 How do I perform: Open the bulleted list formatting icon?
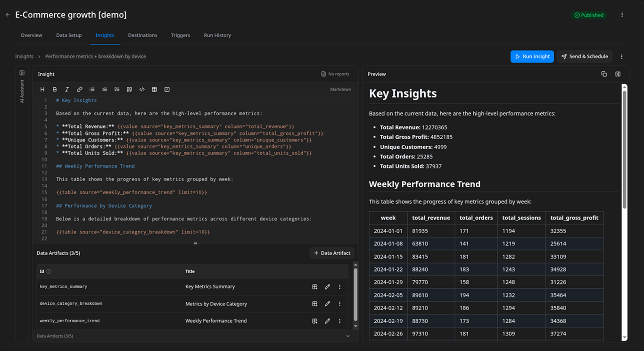(92, 89)
